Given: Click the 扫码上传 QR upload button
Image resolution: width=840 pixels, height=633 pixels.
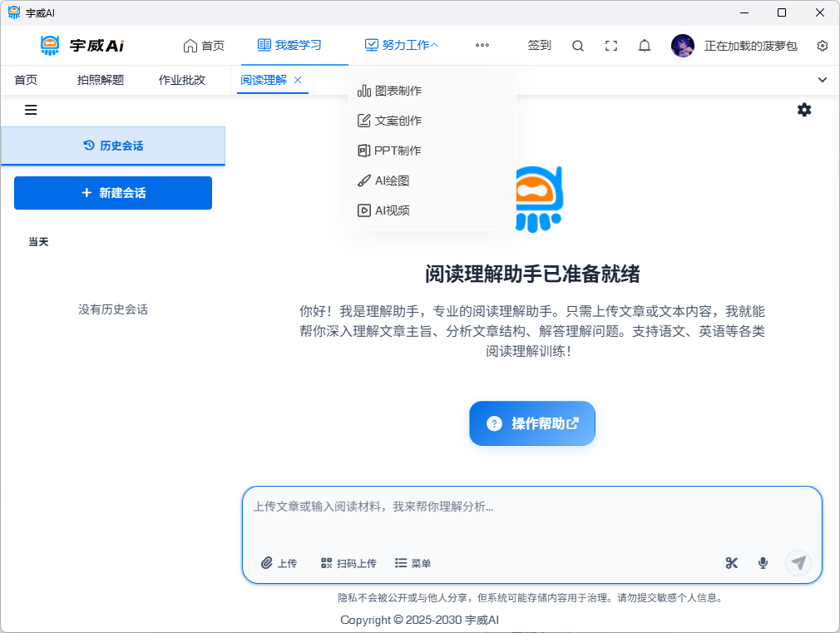Looking at the screenshot, I should [348, 563].
